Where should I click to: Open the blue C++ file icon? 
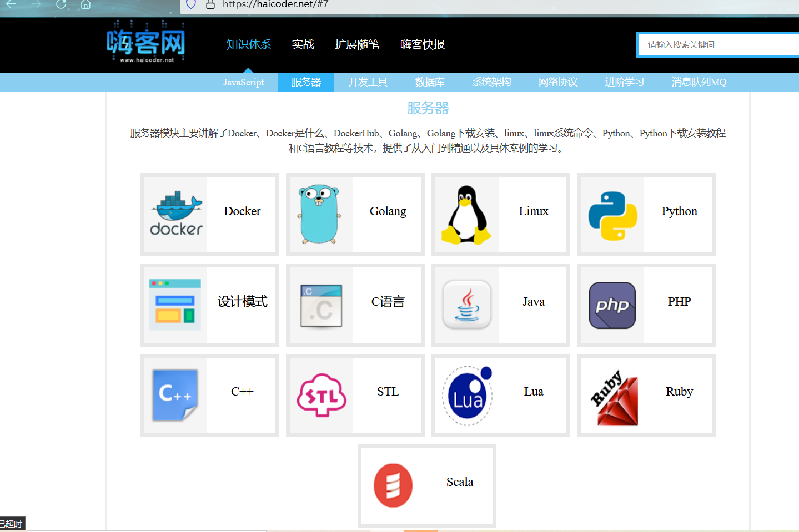point(175,395)
